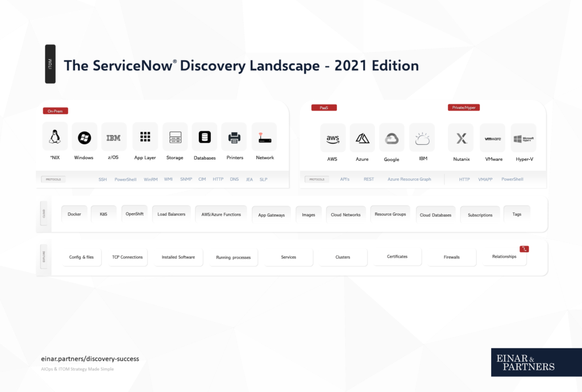Screen dimensions: 582x392
Task: Toggle the PaaS red badge
Action: point(324,107)
